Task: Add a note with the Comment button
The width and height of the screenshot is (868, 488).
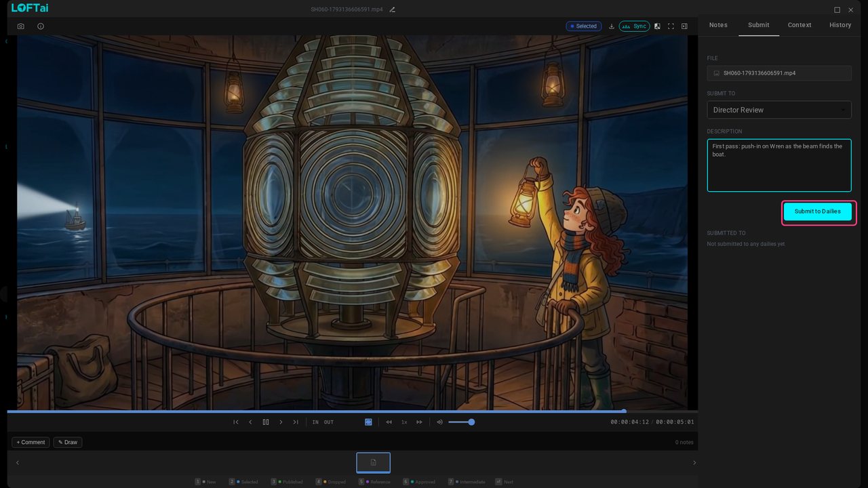Action: (31, 443)
